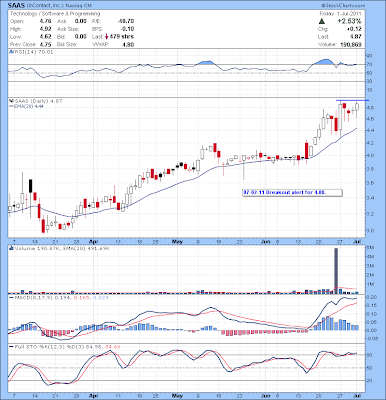Click the '479 shrs' last trade size
The height and width of the screenshot is (400, 386).
pyautogui.click(x=122, y=37)
